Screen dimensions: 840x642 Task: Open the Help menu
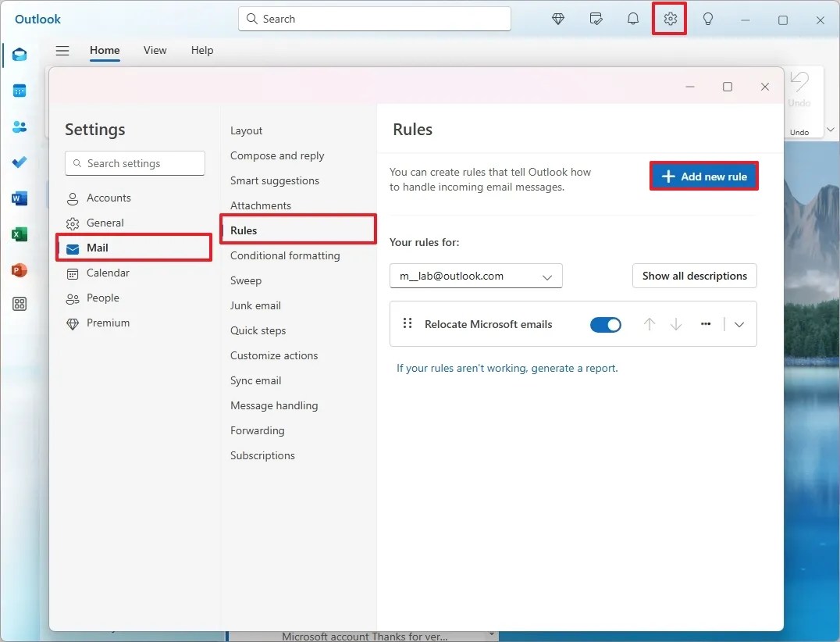click(202, 50)
